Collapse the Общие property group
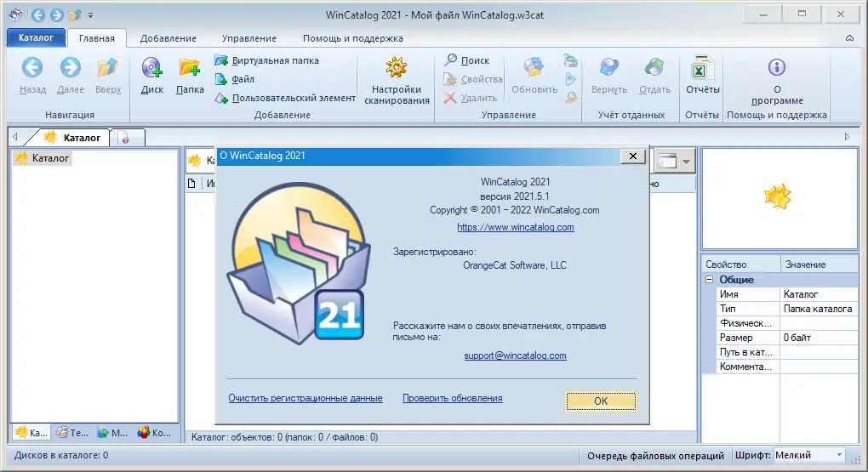 pyautogui.click(x=709, y=280)
